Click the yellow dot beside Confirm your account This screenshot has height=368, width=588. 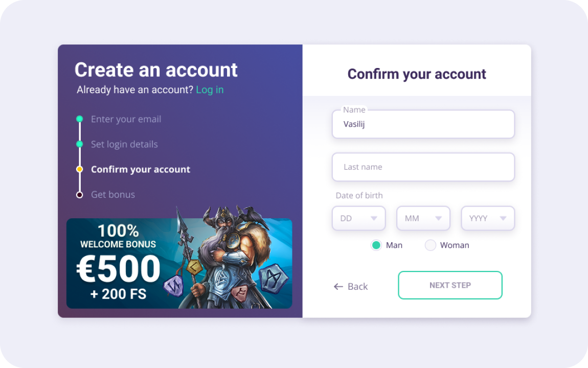pos(80,169)
